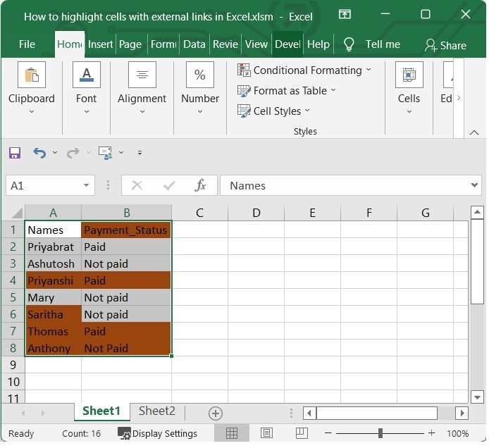Click the zoom slider handle

coord(380,433)
